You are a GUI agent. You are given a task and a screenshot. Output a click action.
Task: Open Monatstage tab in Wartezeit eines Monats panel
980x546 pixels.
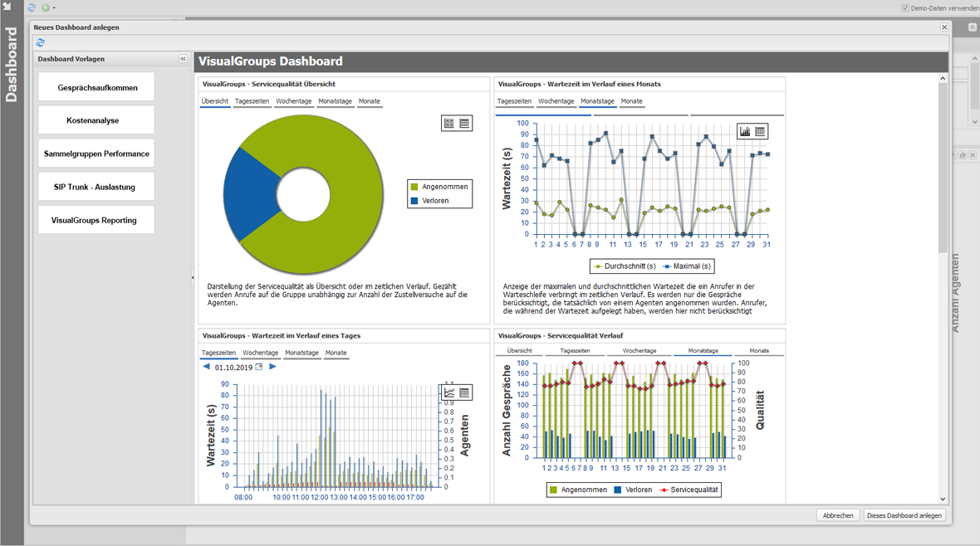597,101
